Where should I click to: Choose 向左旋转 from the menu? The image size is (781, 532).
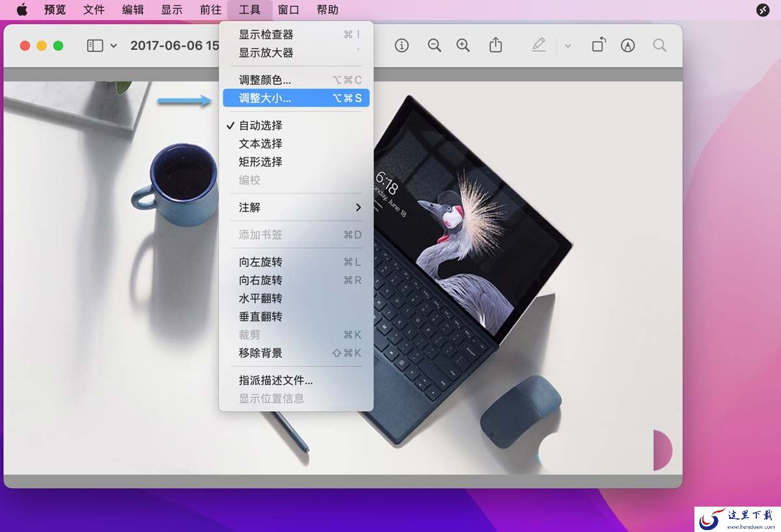tap(296, 262)
